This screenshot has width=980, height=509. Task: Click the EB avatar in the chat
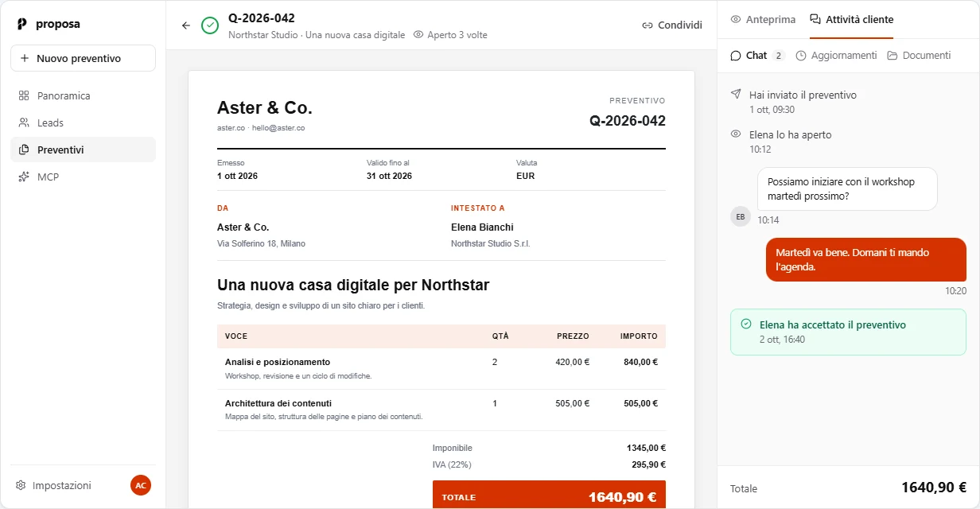pos(741,216)
